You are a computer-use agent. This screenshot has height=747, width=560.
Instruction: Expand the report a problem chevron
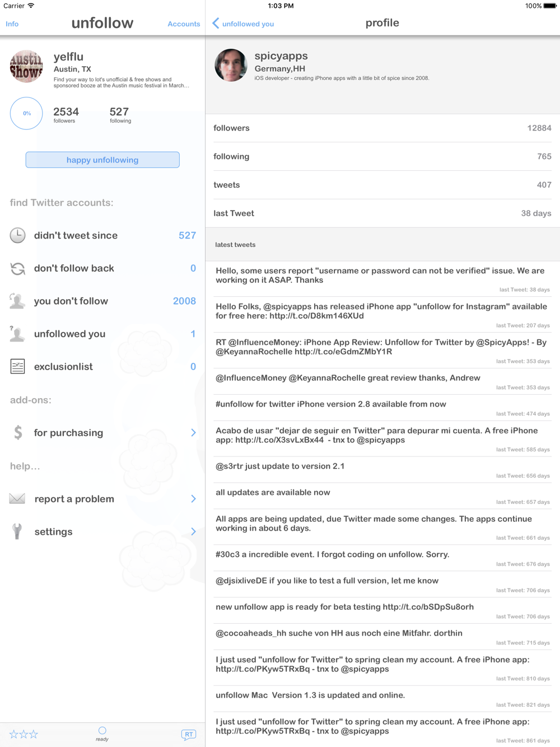193,498
